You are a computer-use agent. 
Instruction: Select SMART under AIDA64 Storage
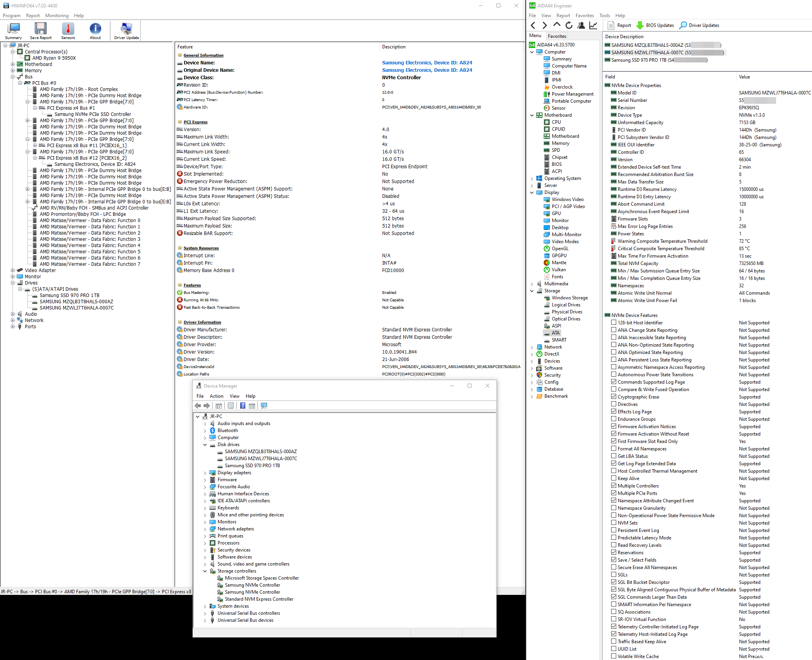click(559, 340)
